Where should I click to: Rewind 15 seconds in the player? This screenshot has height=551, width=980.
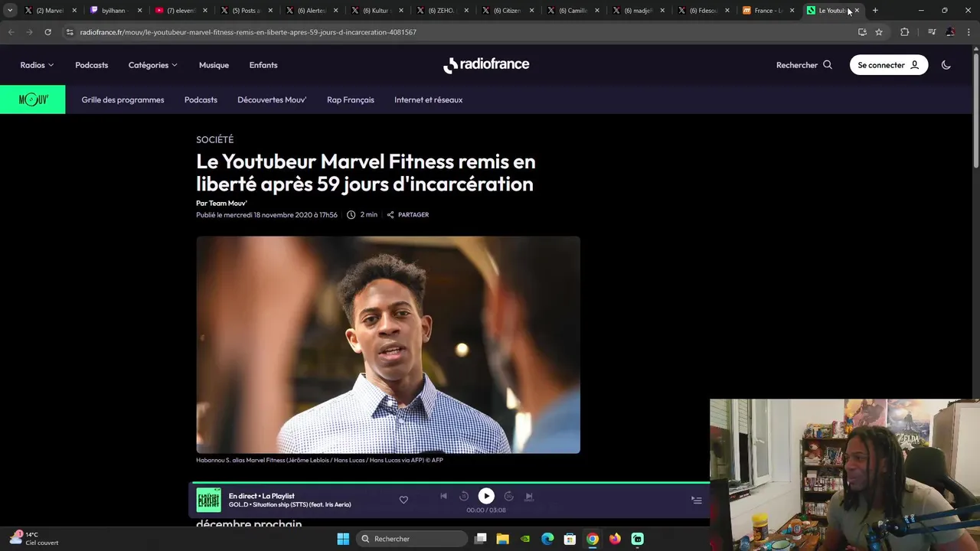(464, 496)
